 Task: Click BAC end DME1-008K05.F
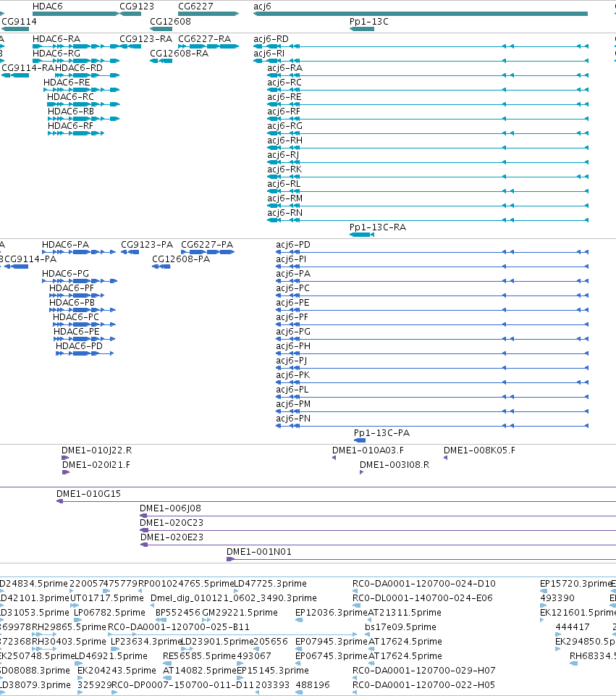pyautogui.click(x=479, y=450)
